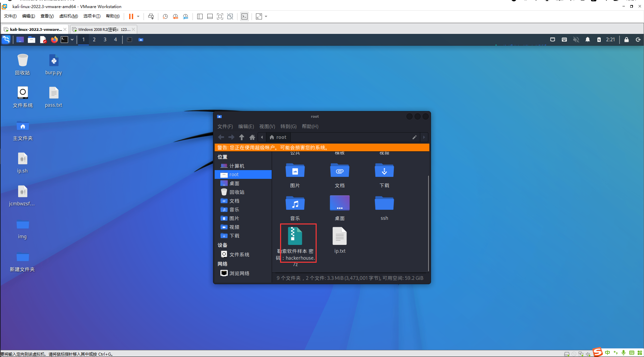This screenshot has width=644, height=357.
Task: Open the power options dropdown beside pause
Action: [138, 16]
